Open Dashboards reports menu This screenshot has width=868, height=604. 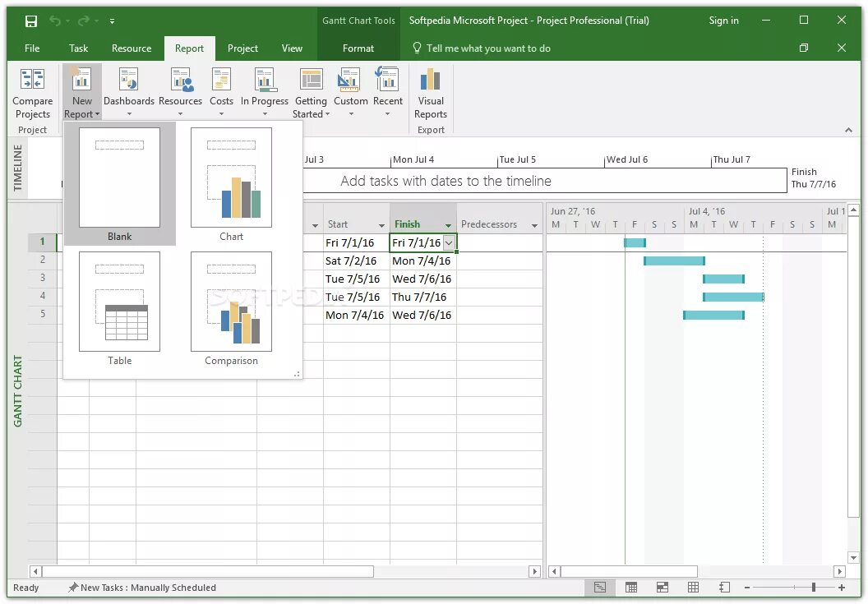pos(129,93)
